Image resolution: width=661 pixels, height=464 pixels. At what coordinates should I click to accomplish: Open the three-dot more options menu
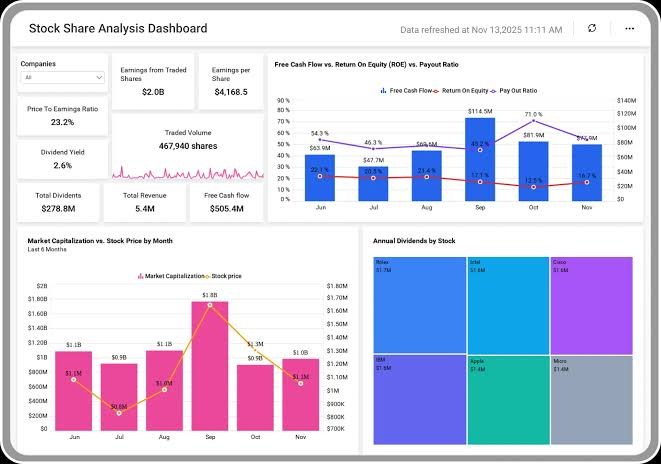coord(630,29)
